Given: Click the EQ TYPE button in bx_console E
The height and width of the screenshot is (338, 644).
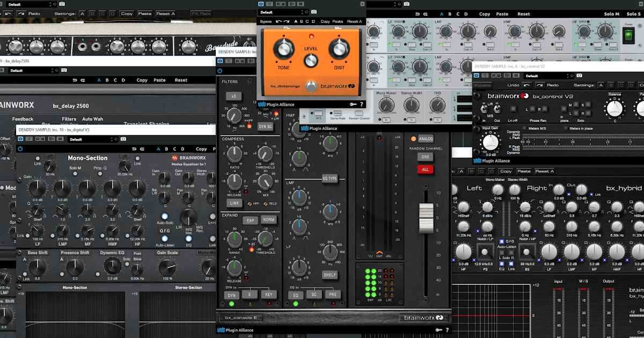Looking at the screenshot, I should tap(330, 178).
